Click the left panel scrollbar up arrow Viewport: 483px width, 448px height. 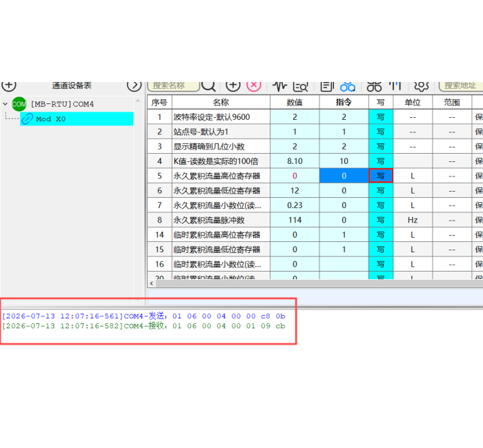pyautogui.click(x=138, y=101)
